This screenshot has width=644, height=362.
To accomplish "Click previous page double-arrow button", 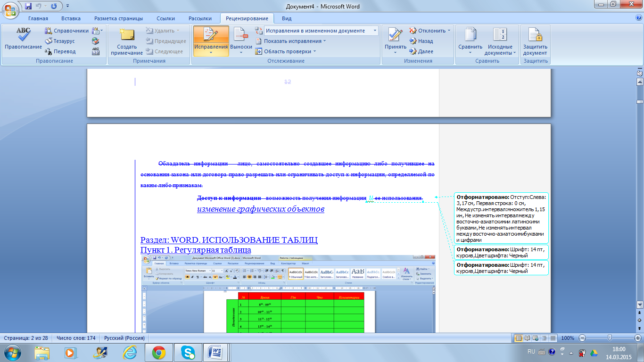I will [640, 313].
